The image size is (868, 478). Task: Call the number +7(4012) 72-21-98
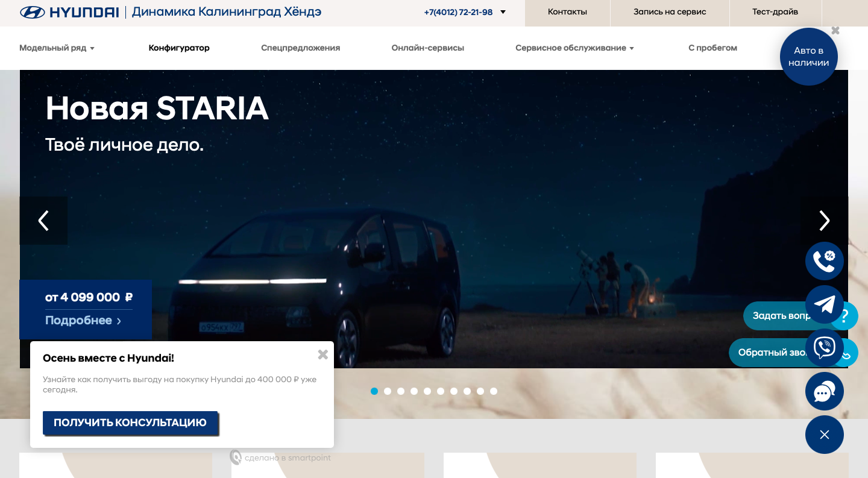coord(458,12)
